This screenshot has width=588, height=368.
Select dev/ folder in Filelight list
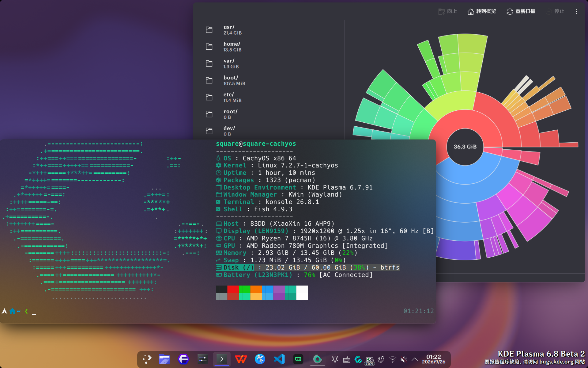(269, 131)
